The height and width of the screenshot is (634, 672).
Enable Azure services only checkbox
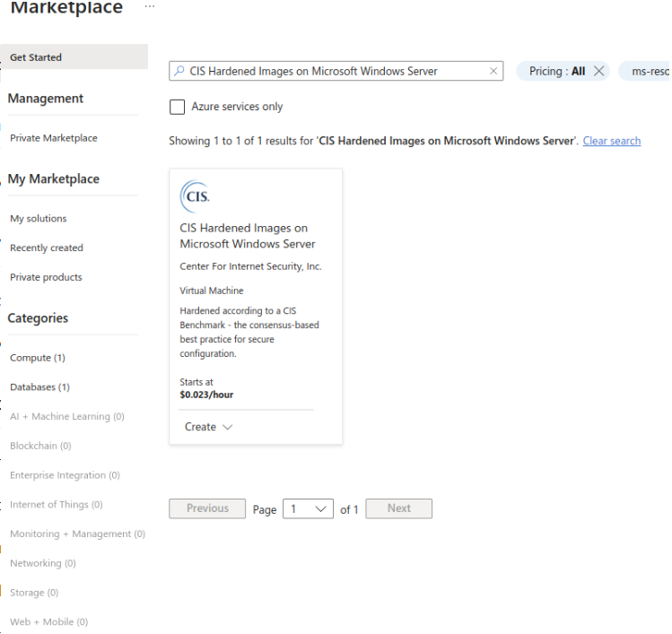point(178,108)
